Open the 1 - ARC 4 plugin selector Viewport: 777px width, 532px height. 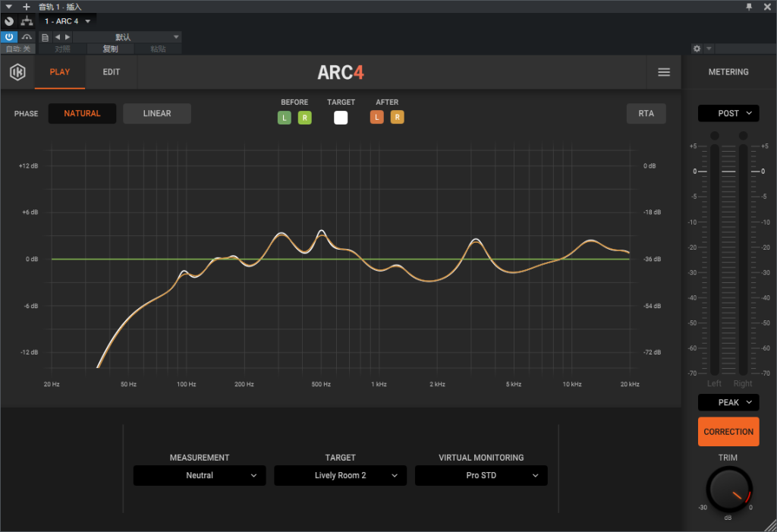[x=68, y=21]
